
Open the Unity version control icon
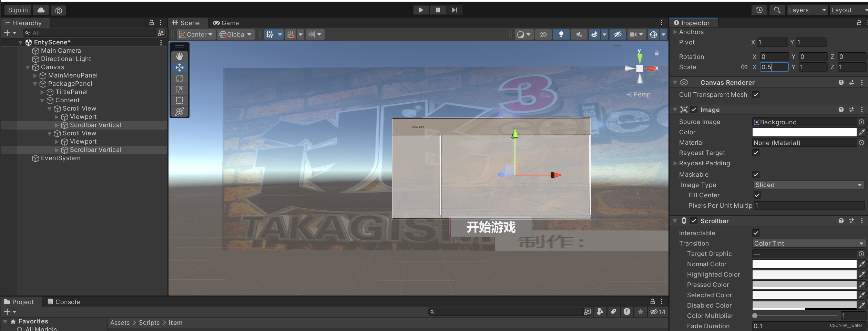59,10
